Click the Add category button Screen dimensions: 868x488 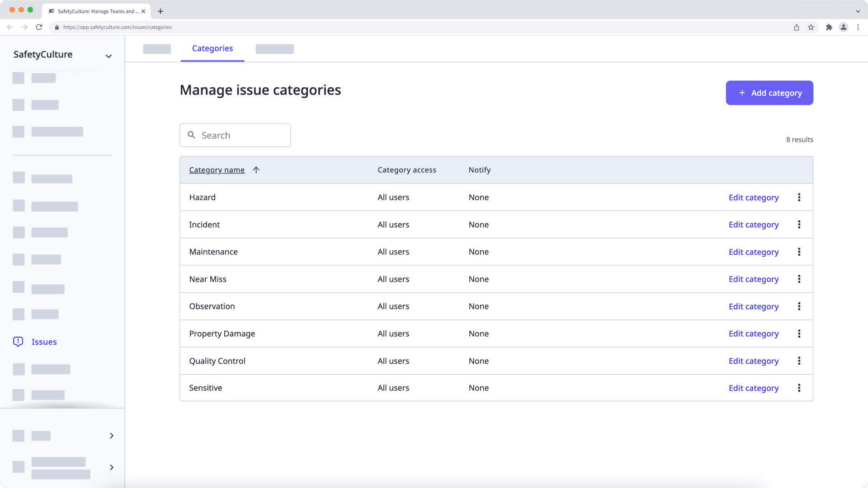pyautogui.click(x=769, y=93)
